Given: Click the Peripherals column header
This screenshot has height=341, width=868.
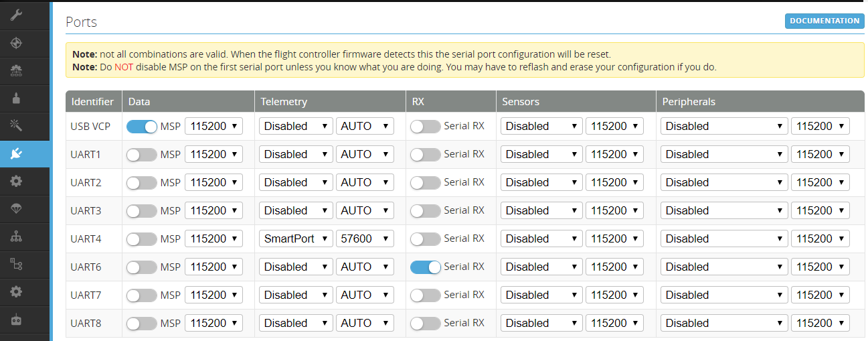Looking at the screenshot, I should pyautogui.click(x=689, y=102).
